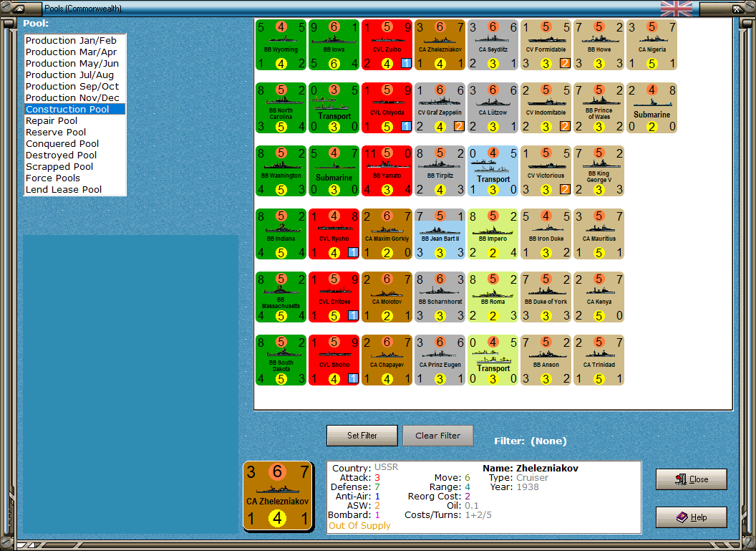Select the CV Formidable carrier counter
The width and height of the screenshot is (756, 551).
pyautogui.click(x=546, y=45)
